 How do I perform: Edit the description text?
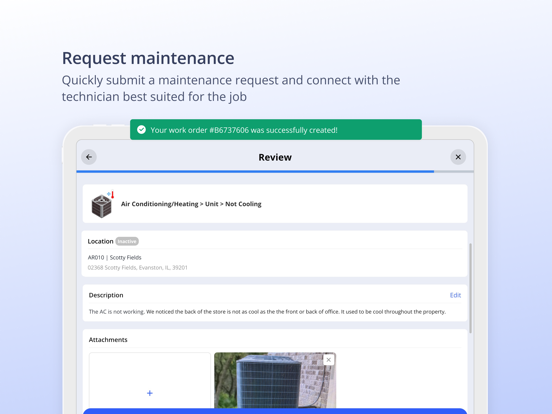click(455, 295)
